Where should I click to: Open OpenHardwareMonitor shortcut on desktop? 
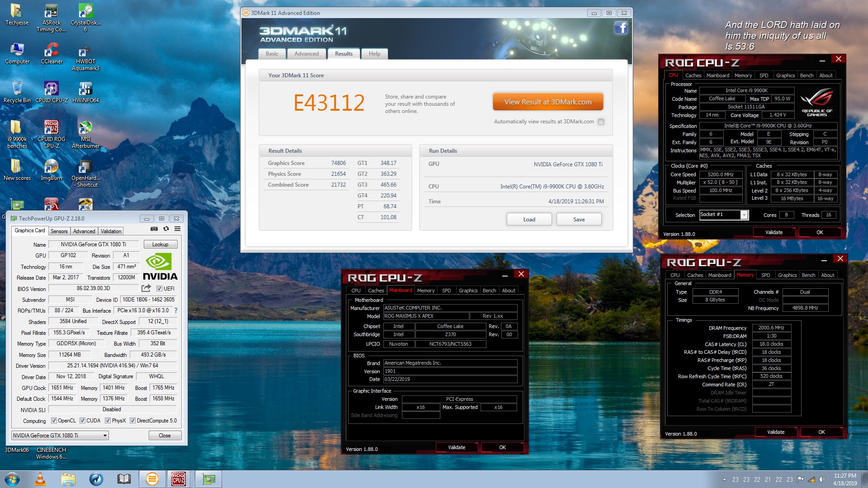click(x=85, y=174)
